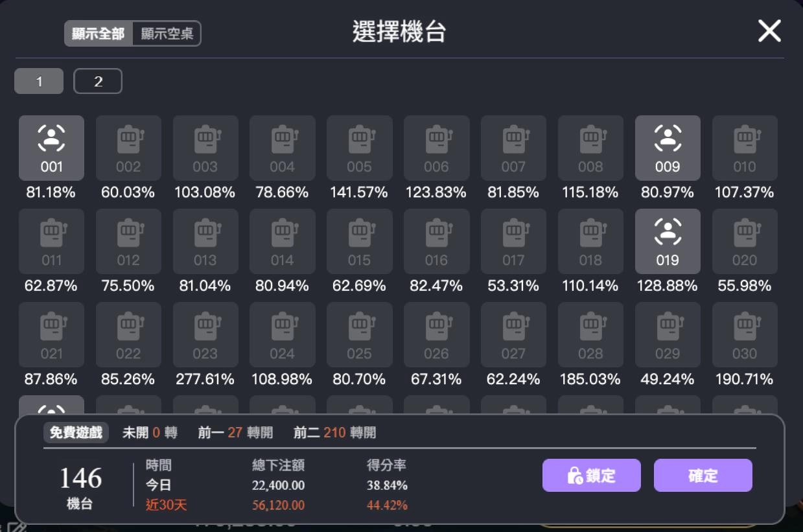Choose slot machine 007
This screenshot has height=532, width=803.
pyautogui.click(x=513, y=148)
